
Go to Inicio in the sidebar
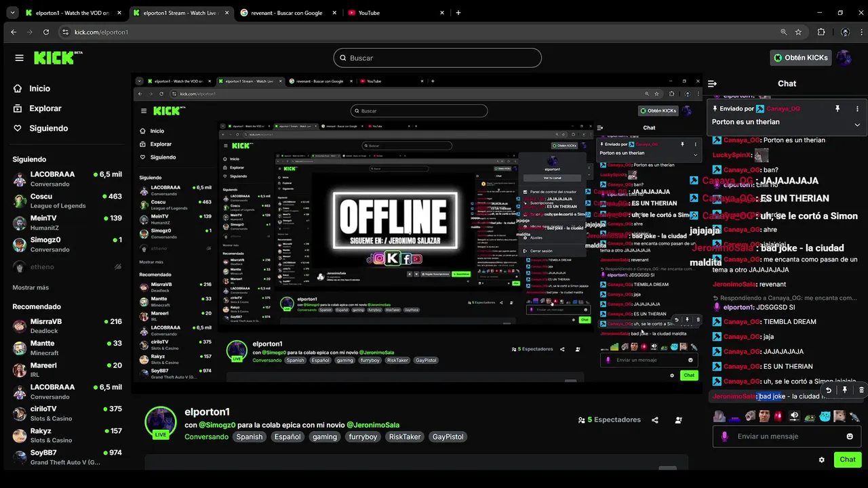coord(31,88)
